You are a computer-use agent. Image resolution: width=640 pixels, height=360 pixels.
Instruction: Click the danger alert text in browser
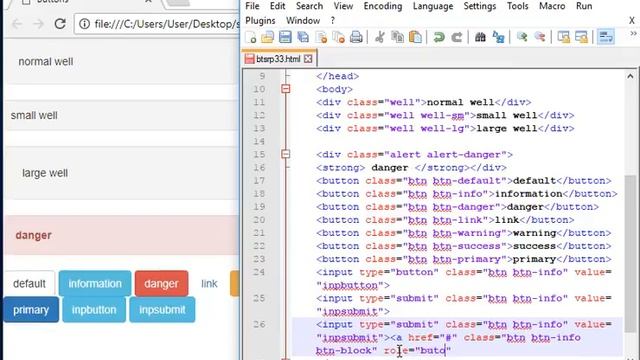click(x=33, y=235)
